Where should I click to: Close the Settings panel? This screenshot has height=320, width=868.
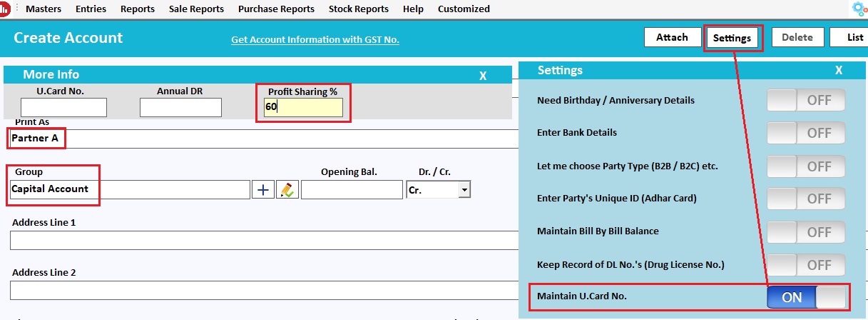pos(839,71)
